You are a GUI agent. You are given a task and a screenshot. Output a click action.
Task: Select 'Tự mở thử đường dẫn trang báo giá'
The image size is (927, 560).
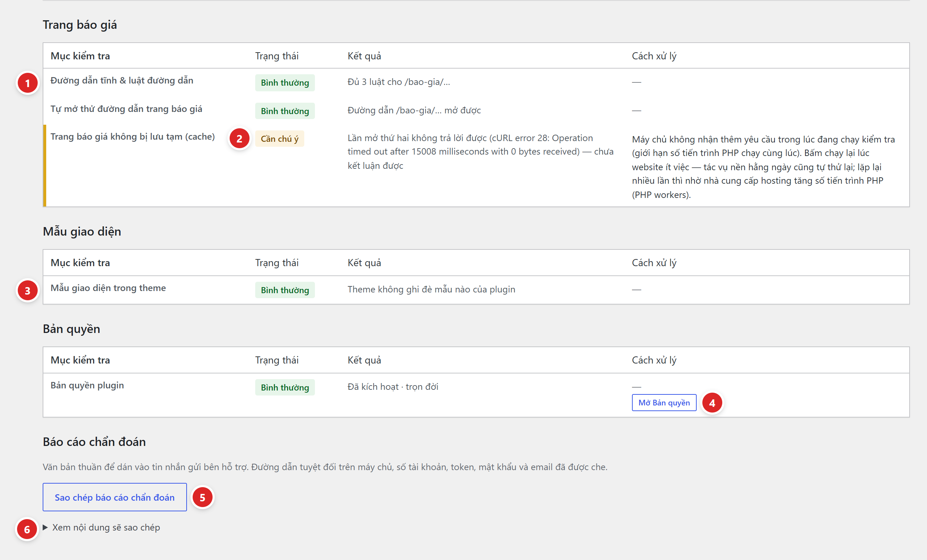point(127,109)
